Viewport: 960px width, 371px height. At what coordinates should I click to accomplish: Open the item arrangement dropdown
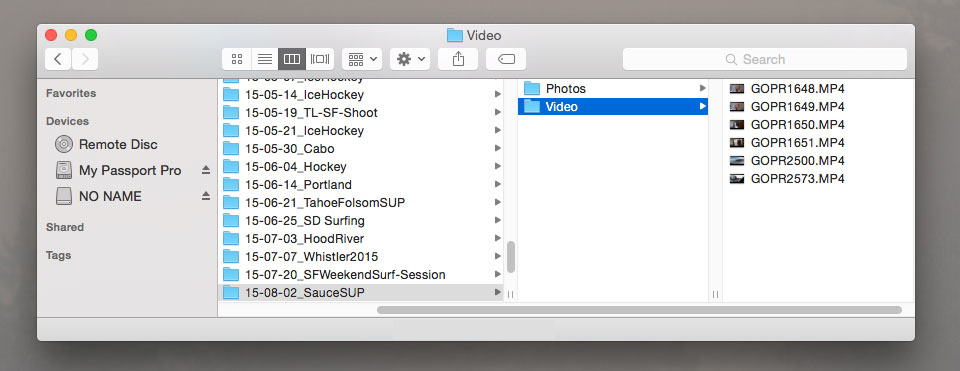tap(362, 59)
